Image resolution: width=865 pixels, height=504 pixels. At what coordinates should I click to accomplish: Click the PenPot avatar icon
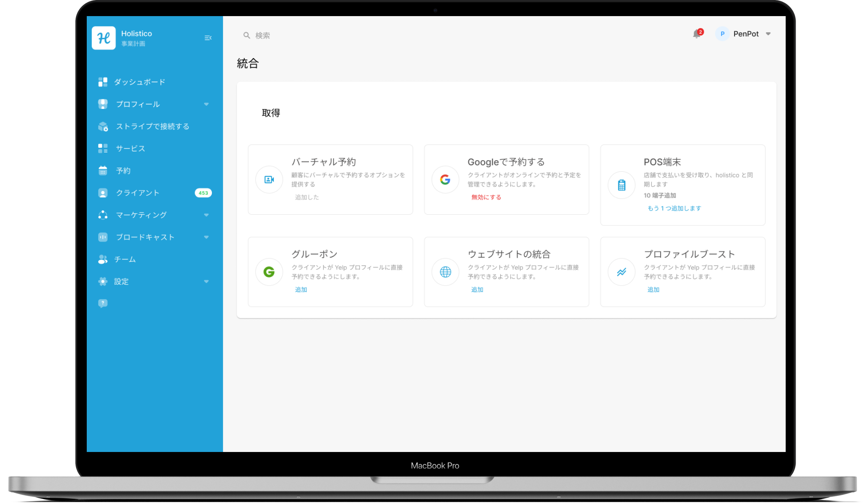722,34
